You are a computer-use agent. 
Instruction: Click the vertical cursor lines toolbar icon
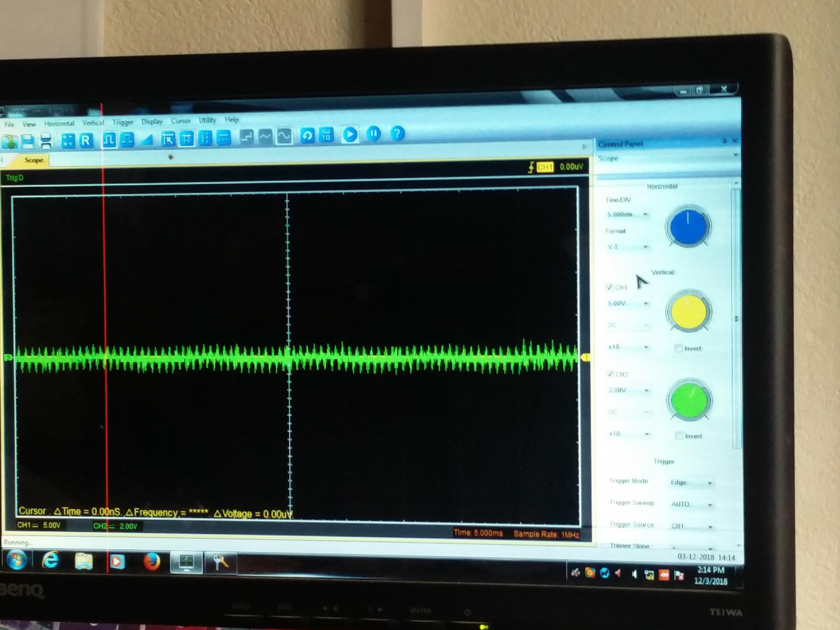click(x=205, y=138)
